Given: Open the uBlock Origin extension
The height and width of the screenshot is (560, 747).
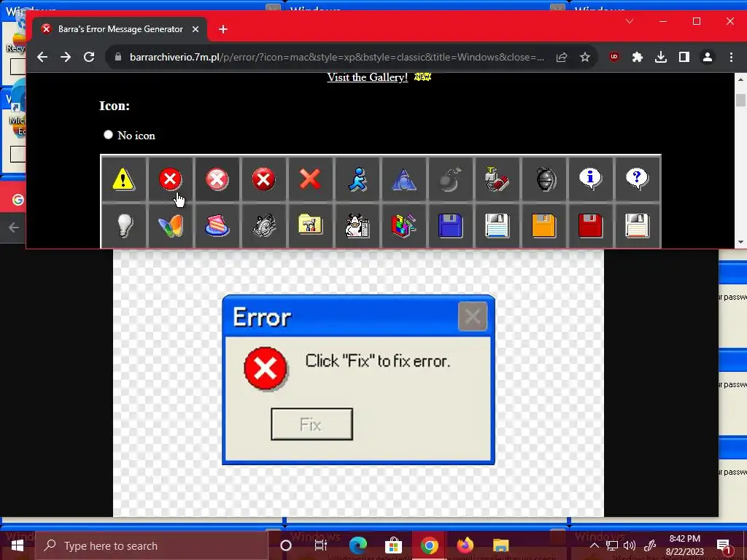Looking at the screenshot, I should (x=614, y=57).
